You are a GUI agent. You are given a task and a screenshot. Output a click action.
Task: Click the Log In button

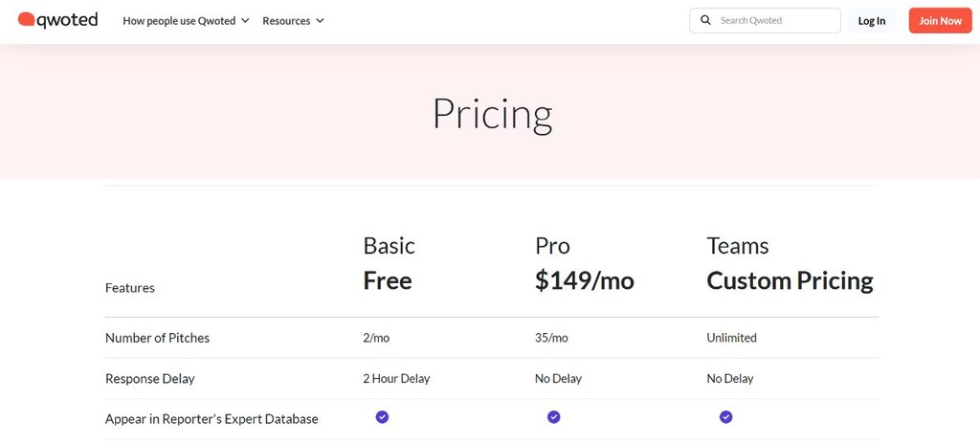click(x=871, y=21)
